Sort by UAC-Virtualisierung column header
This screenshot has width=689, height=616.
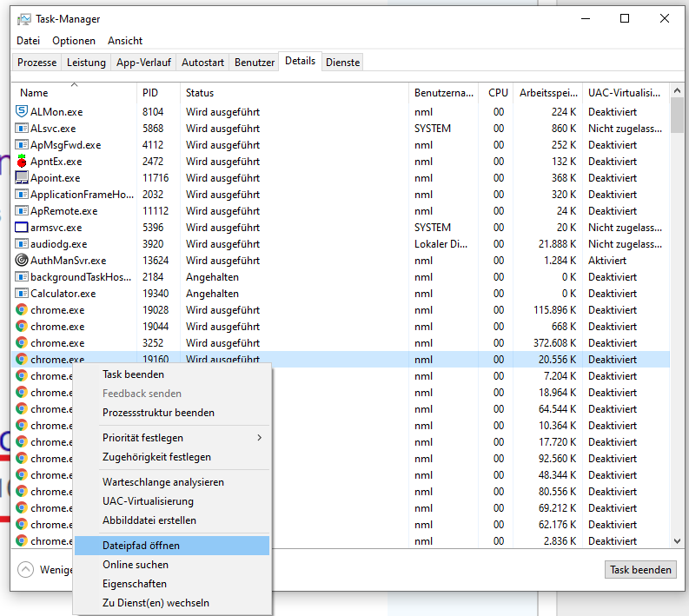click(x=626, y=93)
